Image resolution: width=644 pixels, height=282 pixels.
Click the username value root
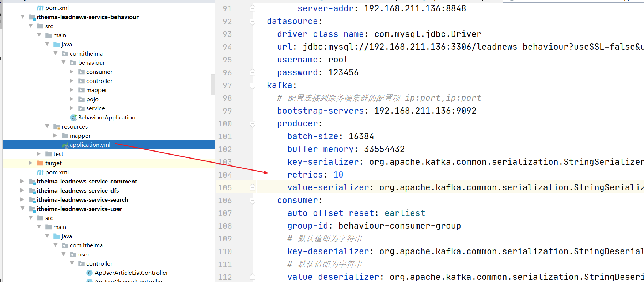[338, 60]
